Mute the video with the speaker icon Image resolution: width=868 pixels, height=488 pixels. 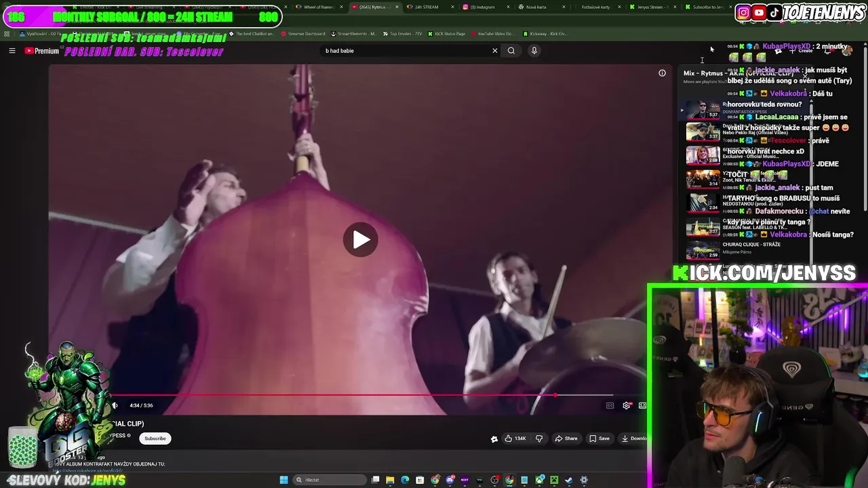coord(115,405)
